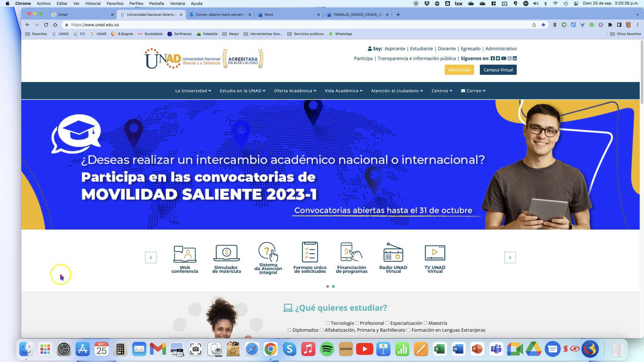Choose the Diplomados radio option
The image size is (644, 362).
pyautogui.click(x=289, y=330)
